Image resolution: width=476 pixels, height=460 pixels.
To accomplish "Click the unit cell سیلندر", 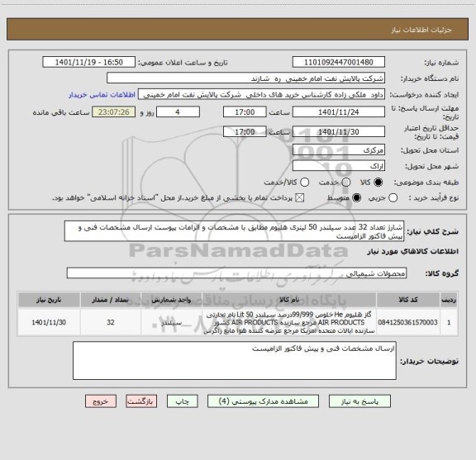I will pos(171,322).
